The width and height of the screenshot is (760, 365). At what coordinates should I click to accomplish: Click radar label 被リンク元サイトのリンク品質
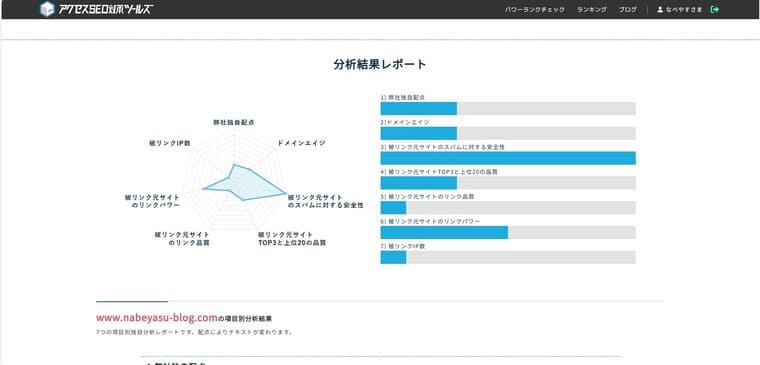182,239
